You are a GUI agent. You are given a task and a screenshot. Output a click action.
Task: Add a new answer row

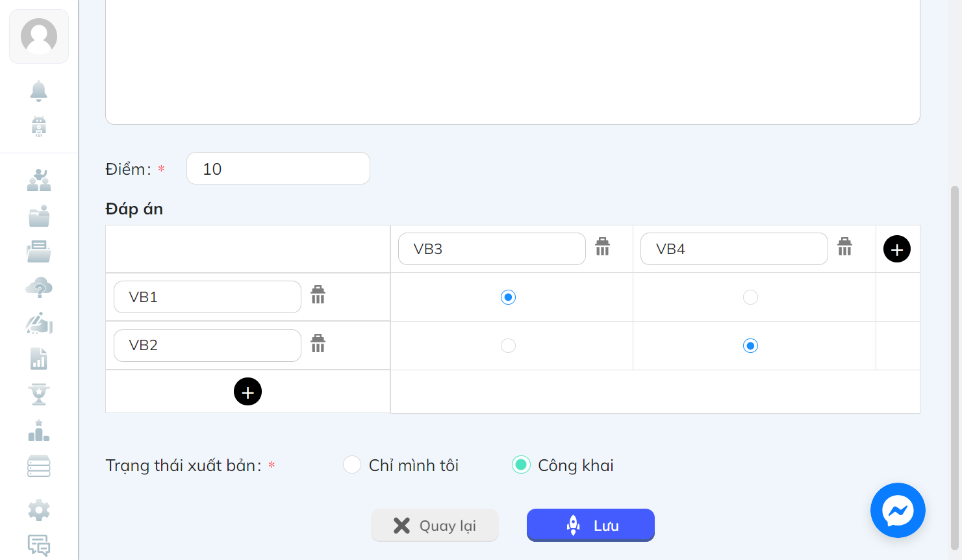pos(247,392)
